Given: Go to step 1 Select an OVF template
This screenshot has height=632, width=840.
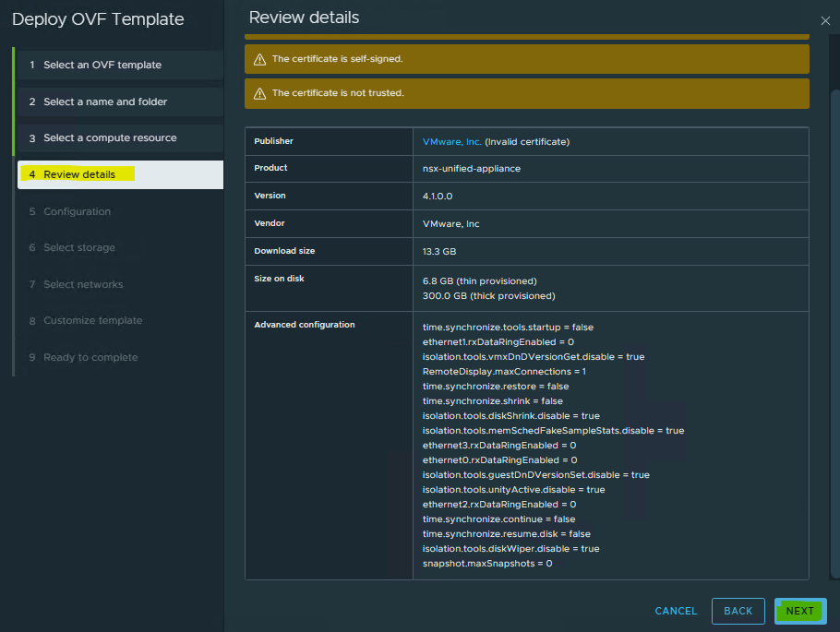Looking at the screenshot, I should click(x=120, y=65).
